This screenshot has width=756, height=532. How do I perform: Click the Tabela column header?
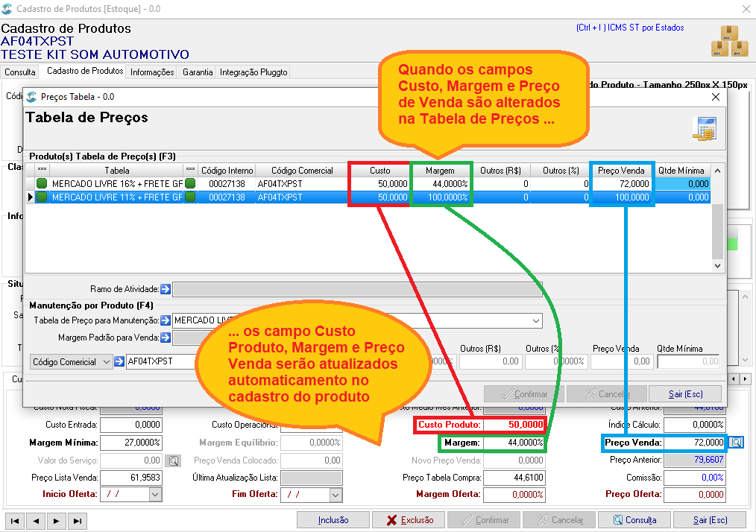pos(116,171)
